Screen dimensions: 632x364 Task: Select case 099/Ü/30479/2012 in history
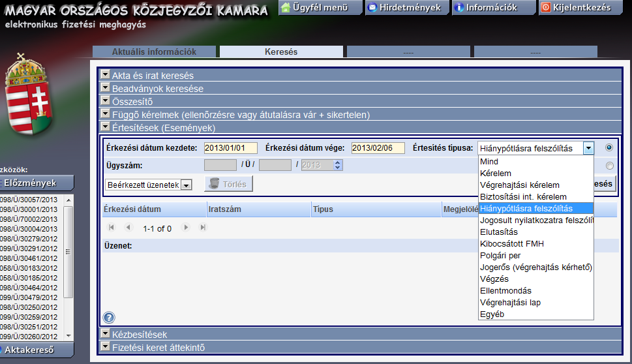click(x=29, y=297)
